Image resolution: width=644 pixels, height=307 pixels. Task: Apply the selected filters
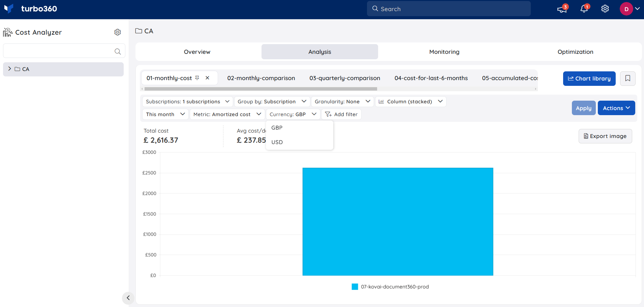[583, 108]
